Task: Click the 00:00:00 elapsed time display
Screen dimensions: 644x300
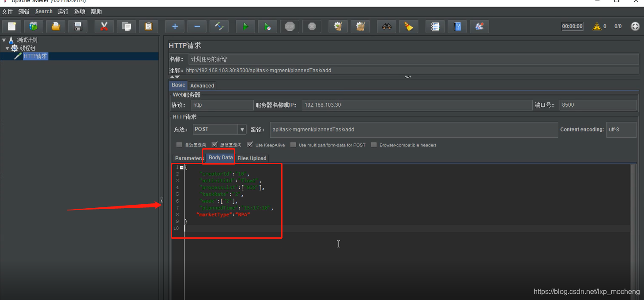Action: pos(572,26)
